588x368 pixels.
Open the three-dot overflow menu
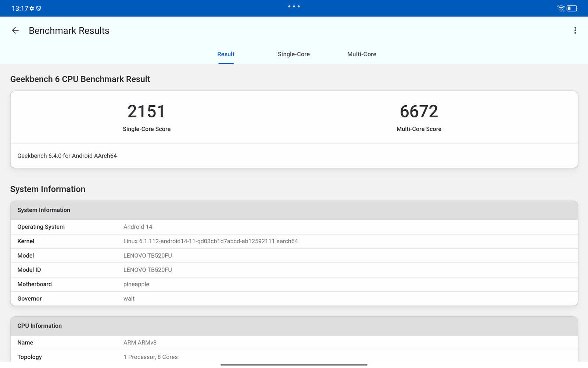pyautogui.click(x=575, y=31)
